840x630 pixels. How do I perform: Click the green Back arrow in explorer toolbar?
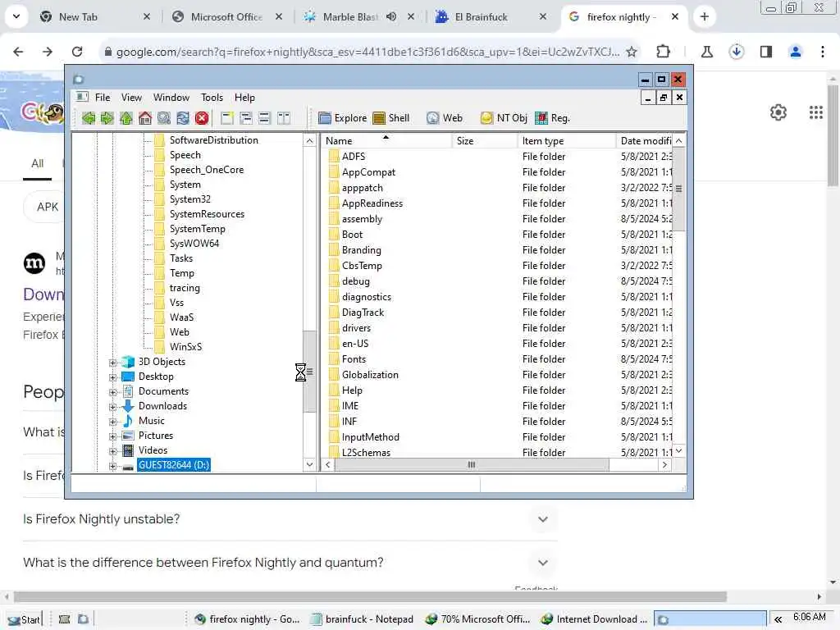point(89,118)
